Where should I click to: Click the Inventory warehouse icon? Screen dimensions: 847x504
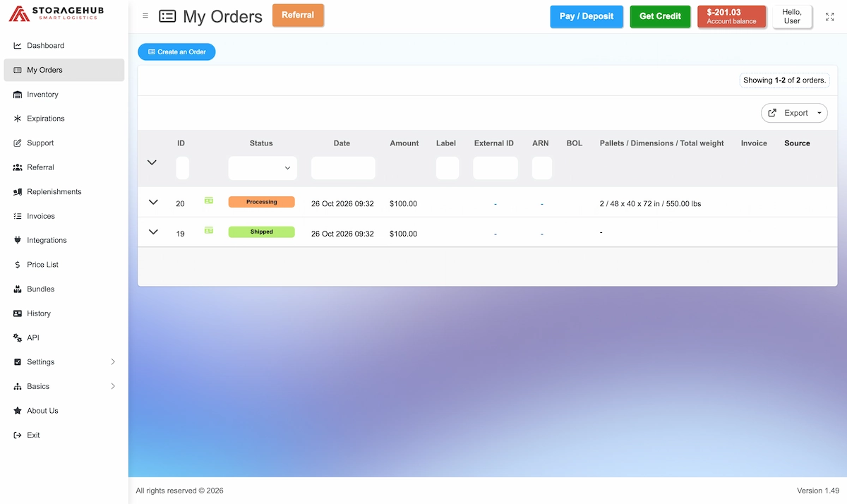(x=18, y=95)
